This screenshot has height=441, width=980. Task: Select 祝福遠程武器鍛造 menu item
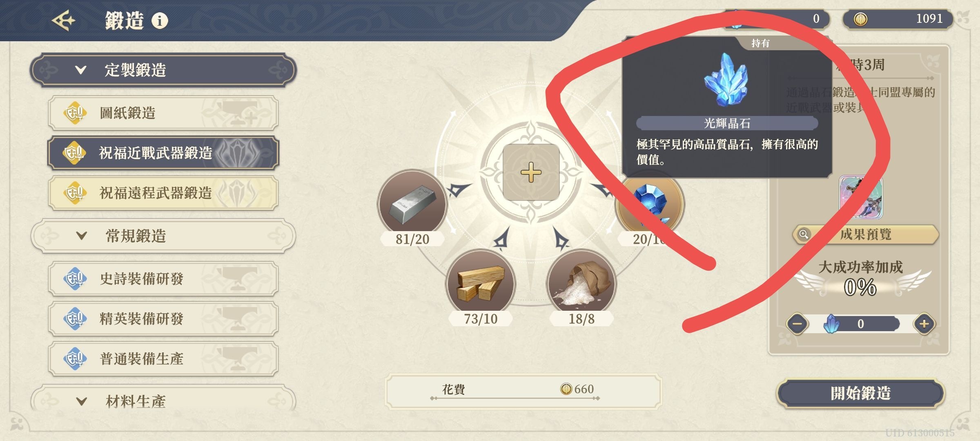163,193
